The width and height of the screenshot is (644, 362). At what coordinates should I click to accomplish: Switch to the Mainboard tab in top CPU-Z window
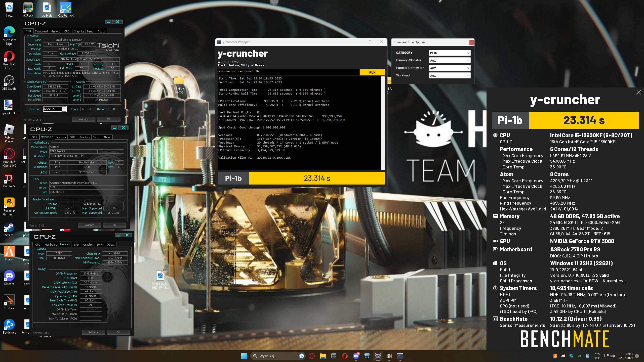(41, 31)
